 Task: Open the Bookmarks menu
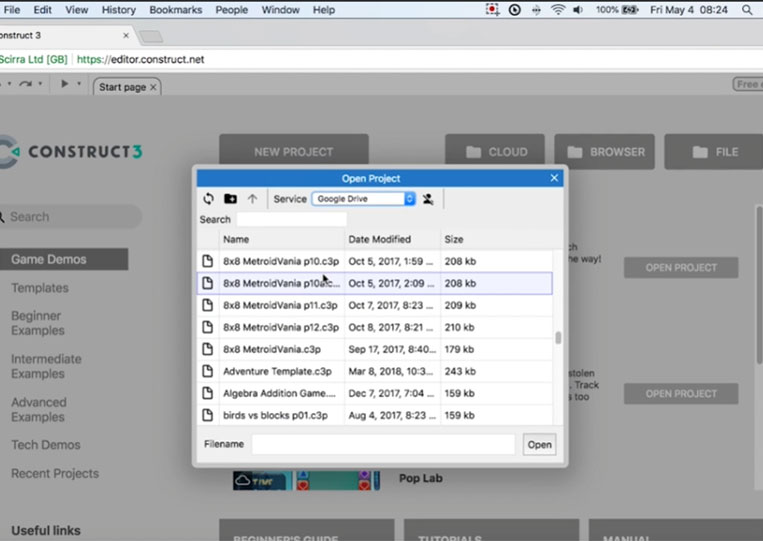point(176,10)
